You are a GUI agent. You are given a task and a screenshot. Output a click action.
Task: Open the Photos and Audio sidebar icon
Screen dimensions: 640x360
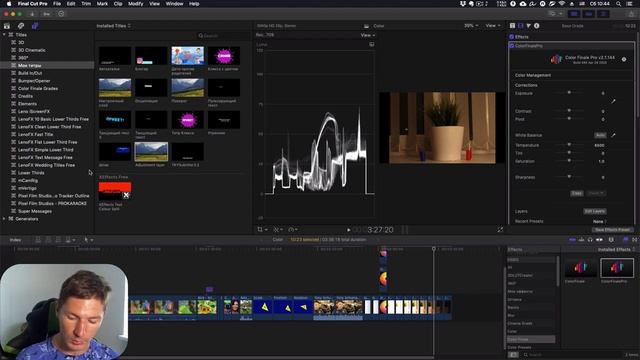(21, 26)
